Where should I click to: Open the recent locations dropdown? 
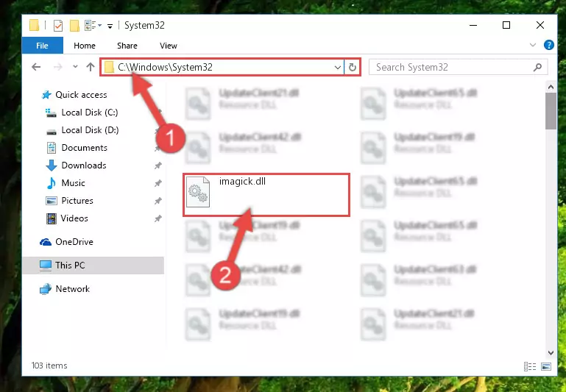[x=75, y=67]
